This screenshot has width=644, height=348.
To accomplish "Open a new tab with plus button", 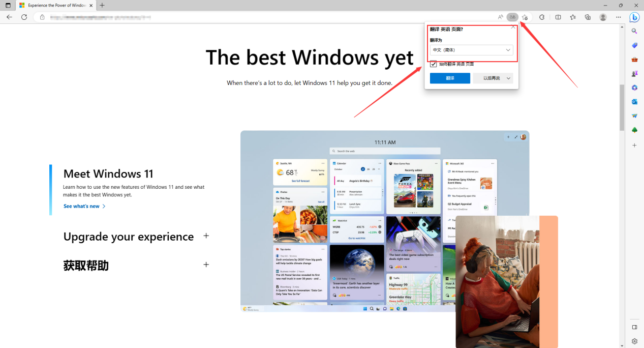I will (x=102, y=5).
